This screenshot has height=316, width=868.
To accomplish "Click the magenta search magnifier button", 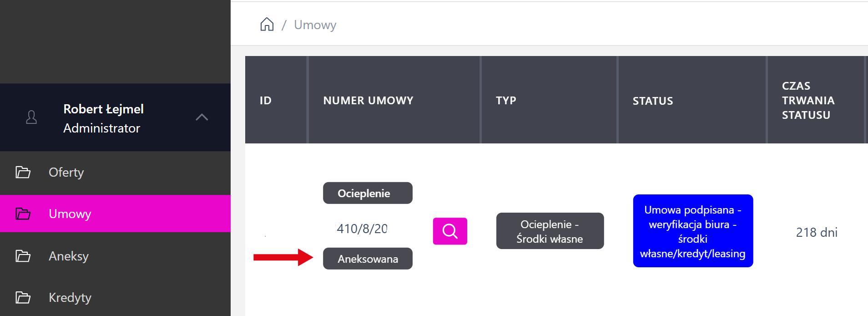I will point(450,231).
